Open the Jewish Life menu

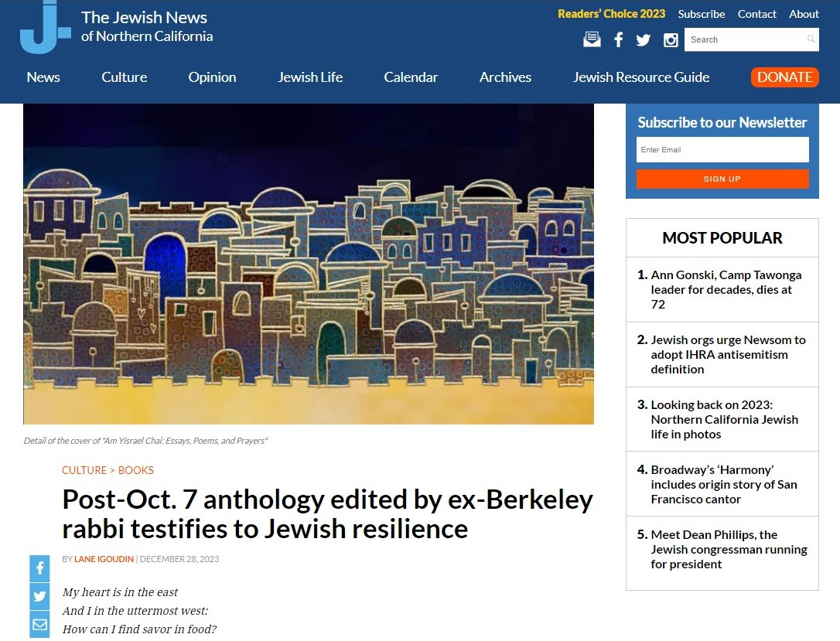(309, 77)
